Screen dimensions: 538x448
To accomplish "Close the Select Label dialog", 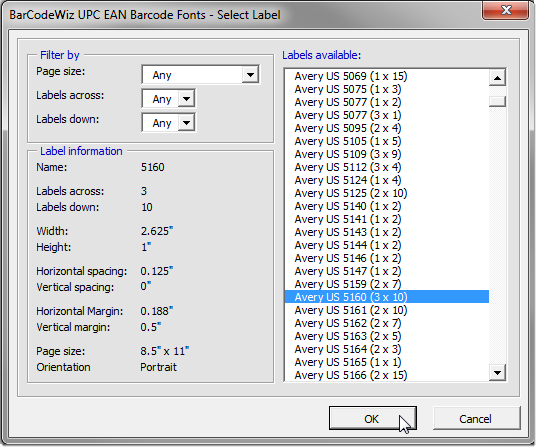I will [506, 10].
